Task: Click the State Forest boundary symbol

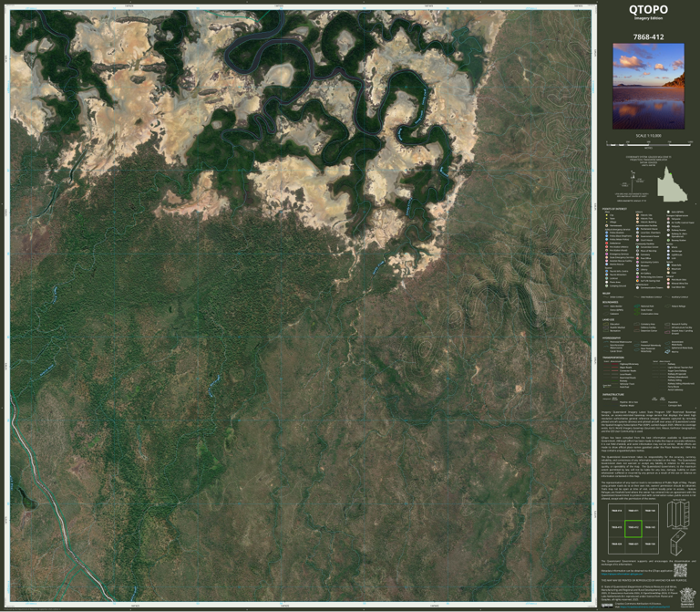Action: (x=637, y=310)
